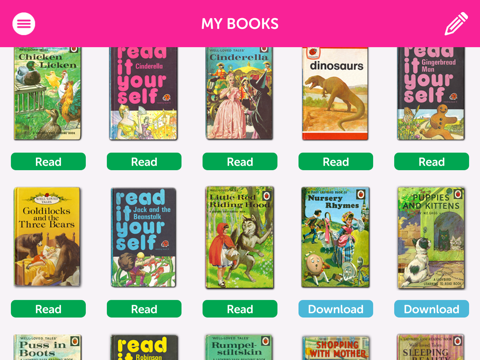The width and height of the screenshot is (480, 360).
Task: Read the Gingerbread Man book
Action: [x=432, y=162]
